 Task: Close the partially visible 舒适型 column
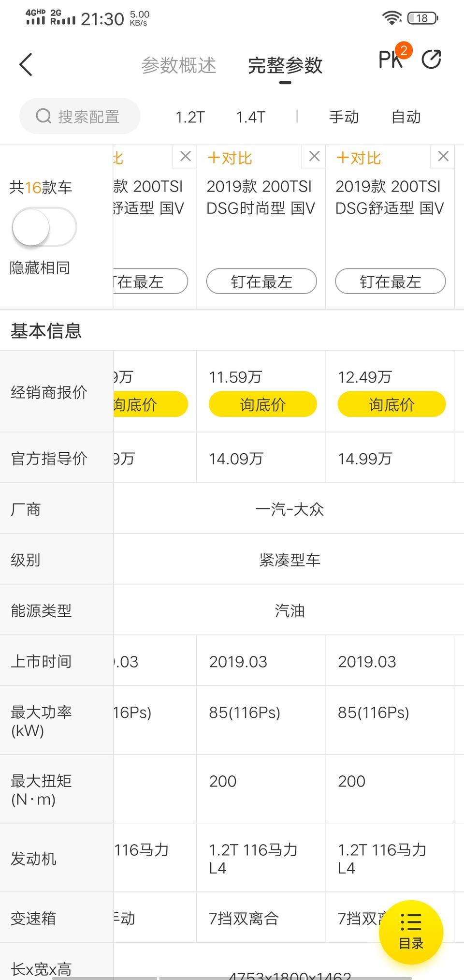(x=185, y=156)
